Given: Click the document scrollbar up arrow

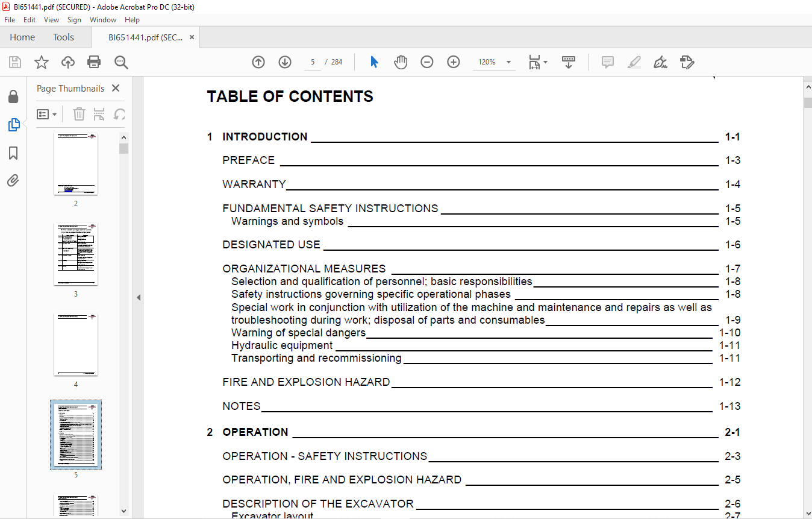Looking at the screenshot, I should [807, 88].
